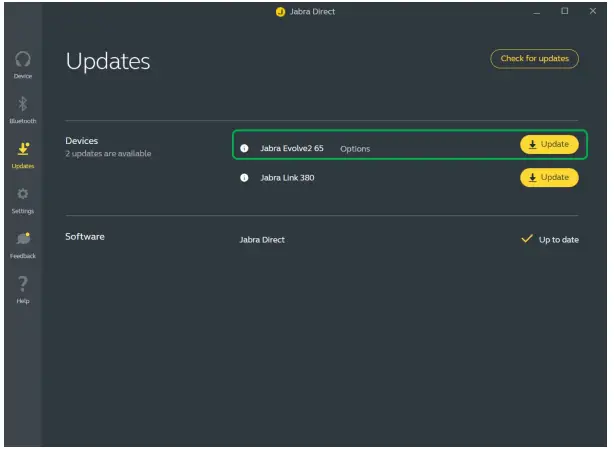This screenshot has width=614, height=449.
Task: Open the Help question mark icon
Action: tap(23, 284)
